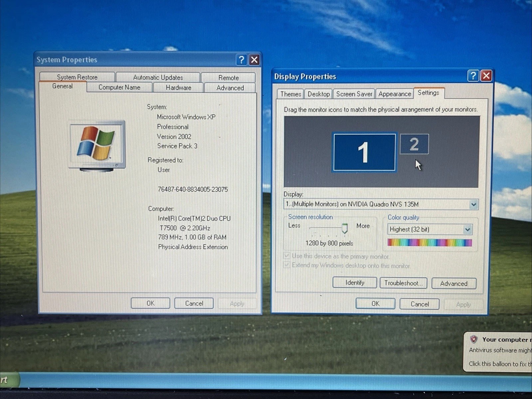Click the antivirus warning balloon text
Viewport: 532px width, 399px height.
pyautogui.click(x=500, y=350)
